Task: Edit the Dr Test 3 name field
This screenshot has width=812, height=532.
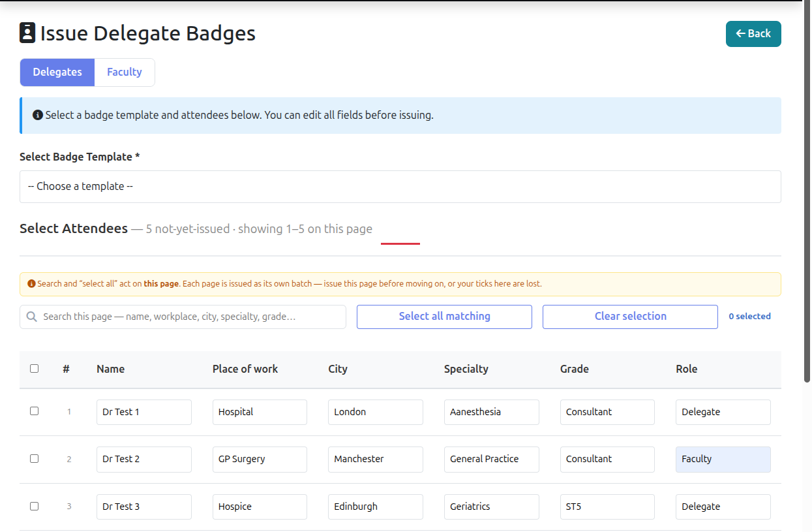Action: pyautogui.click(x=144, y=507)
